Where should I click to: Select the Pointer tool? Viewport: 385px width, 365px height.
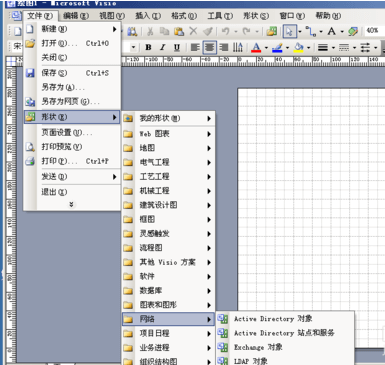pos(289,31)
